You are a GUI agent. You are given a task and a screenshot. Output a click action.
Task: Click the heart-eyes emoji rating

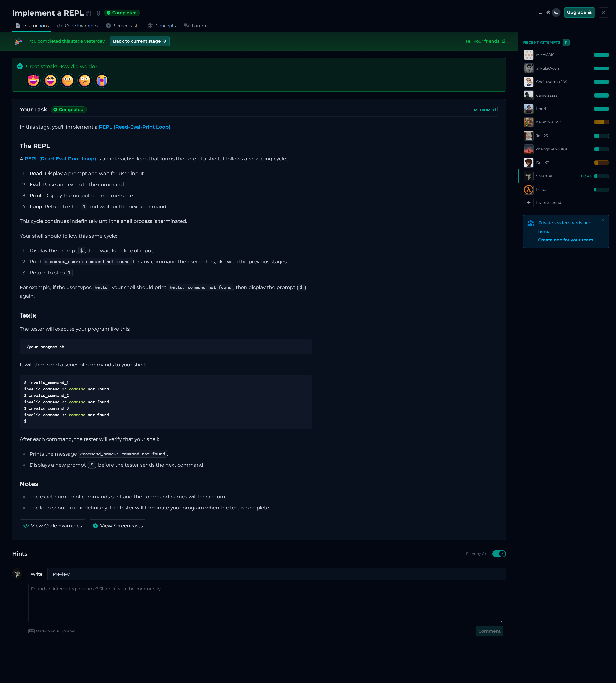click(x=33, y=80)
